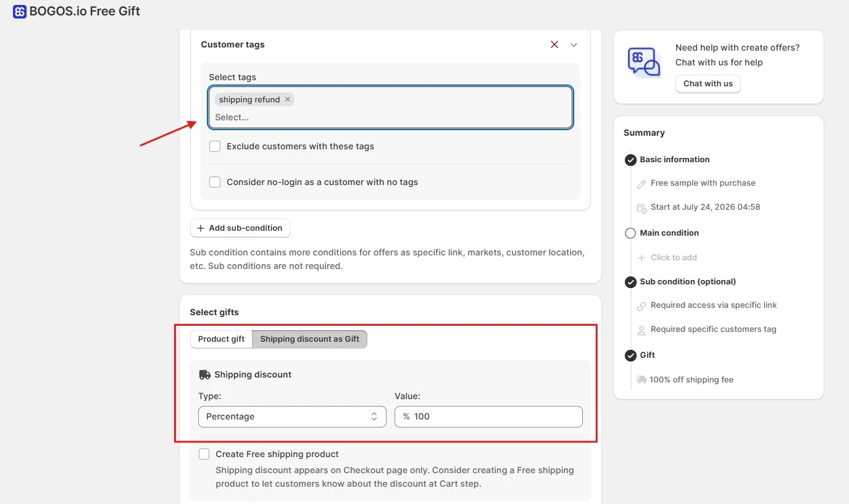Collapse the Customer tags section chevron

[x=574, y=45]
